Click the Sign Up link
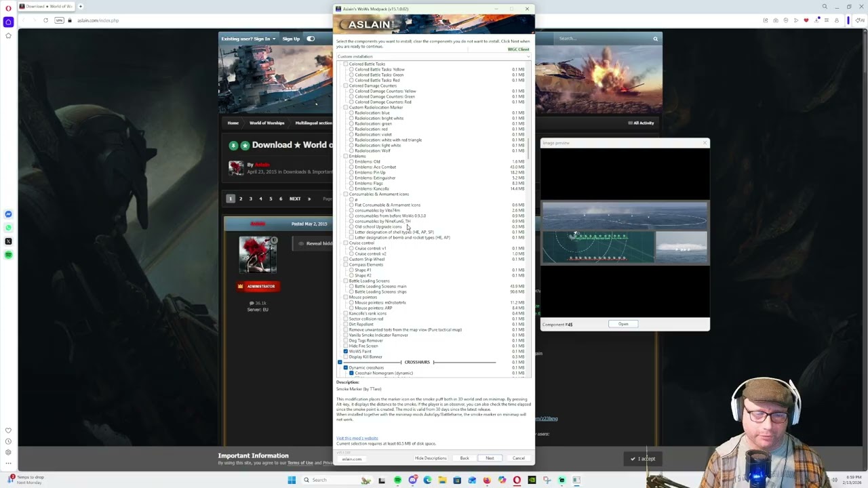 point(291,39)
